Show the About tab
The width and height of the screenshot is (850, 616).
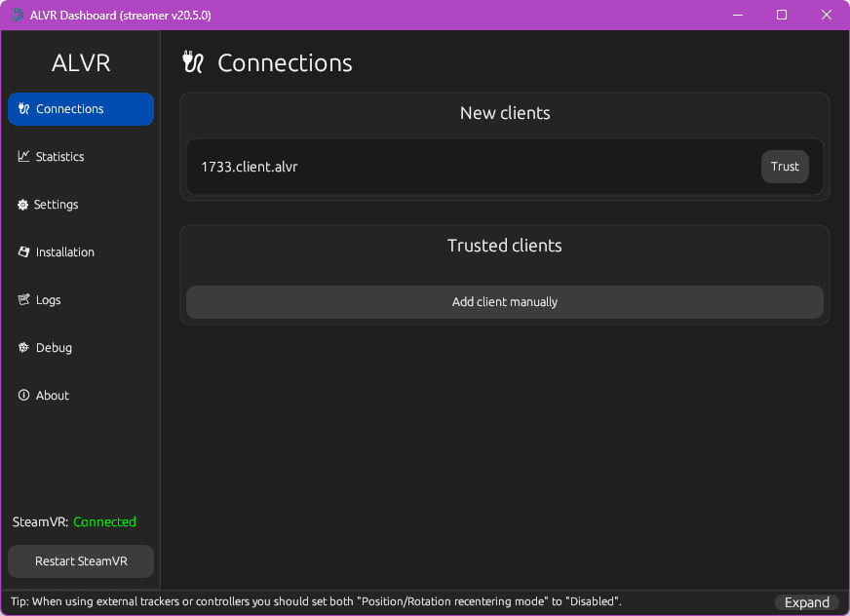(x=81, y=396)
